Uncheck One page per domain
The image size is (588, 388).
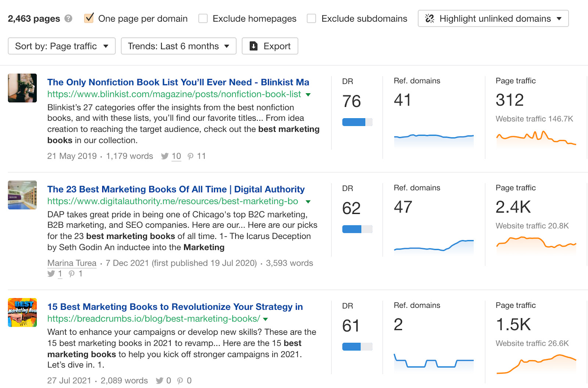89,18
